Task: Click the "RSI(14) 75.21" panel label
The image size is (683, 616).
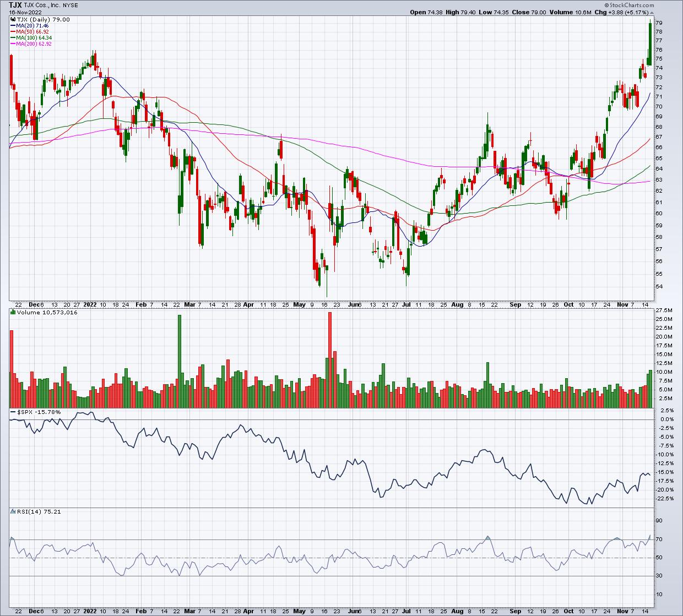Action: 38,511
